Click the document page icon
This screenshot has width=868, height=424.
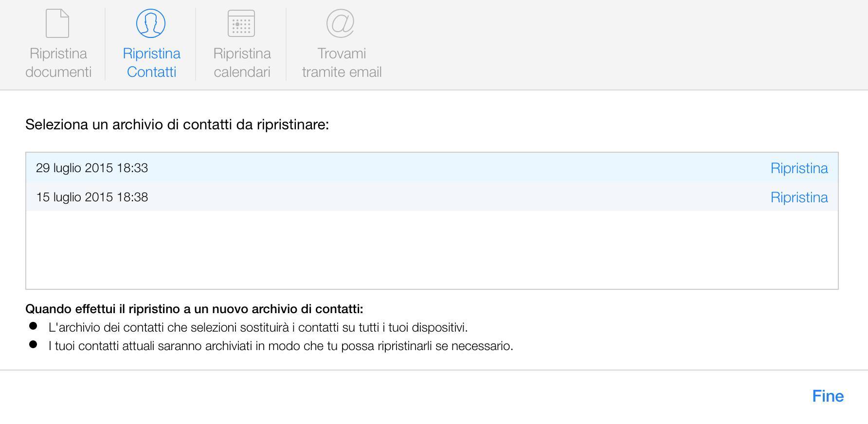pyautogui.click(x=57, y=23)
